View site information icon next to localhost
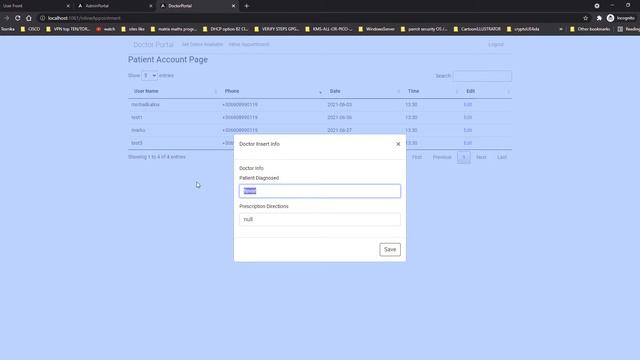The image size is (640, 360). tap(42, 18)
